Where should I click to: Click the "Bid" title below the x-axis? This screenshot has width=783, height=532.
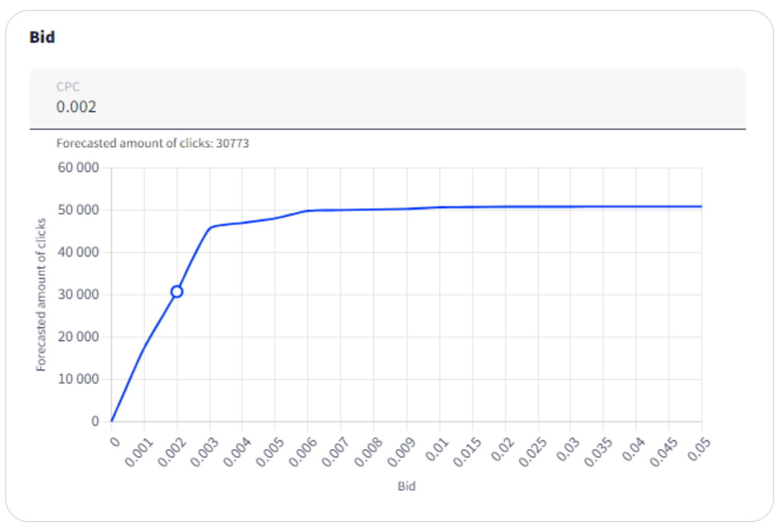tap(407, 486)
